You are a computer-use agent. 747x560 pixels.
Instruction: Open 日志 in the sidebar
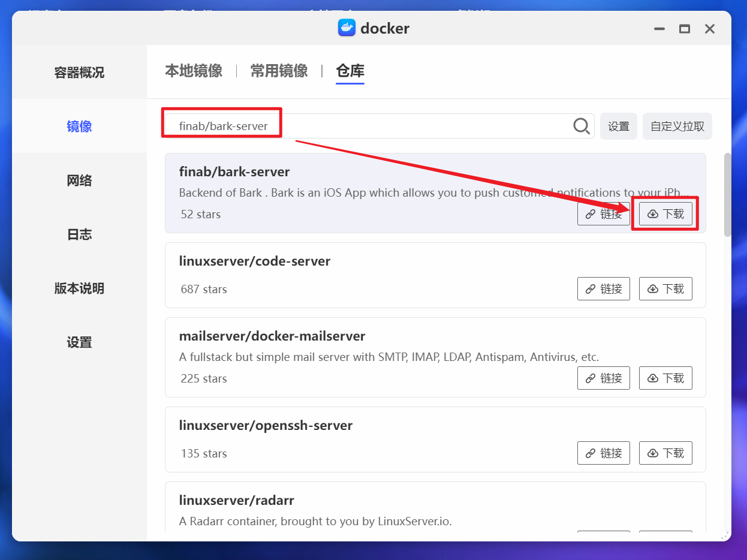(x=79, y=234)
